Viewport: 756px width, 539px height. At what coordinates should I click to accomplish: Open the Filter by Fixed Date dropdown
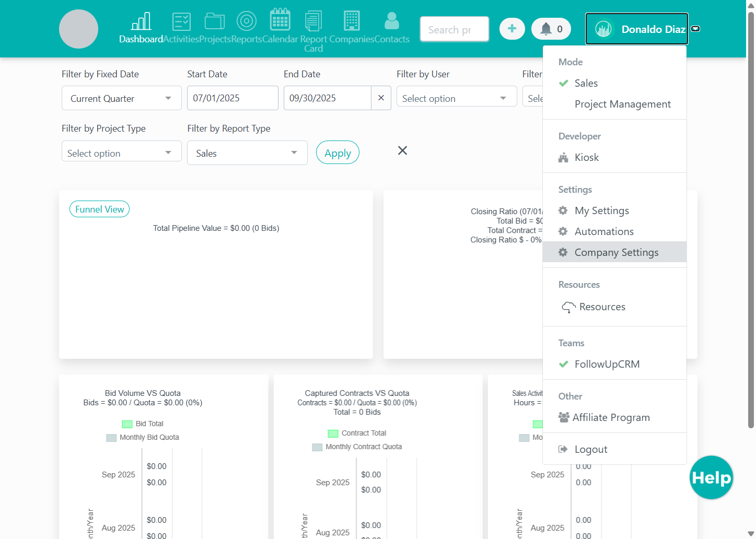[x=122, y=98]
